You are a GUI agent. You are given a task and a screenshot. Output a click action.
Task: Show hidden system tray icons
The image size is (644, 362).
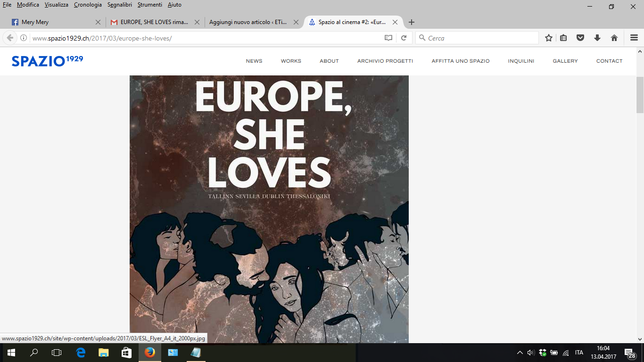click(520, 353)
